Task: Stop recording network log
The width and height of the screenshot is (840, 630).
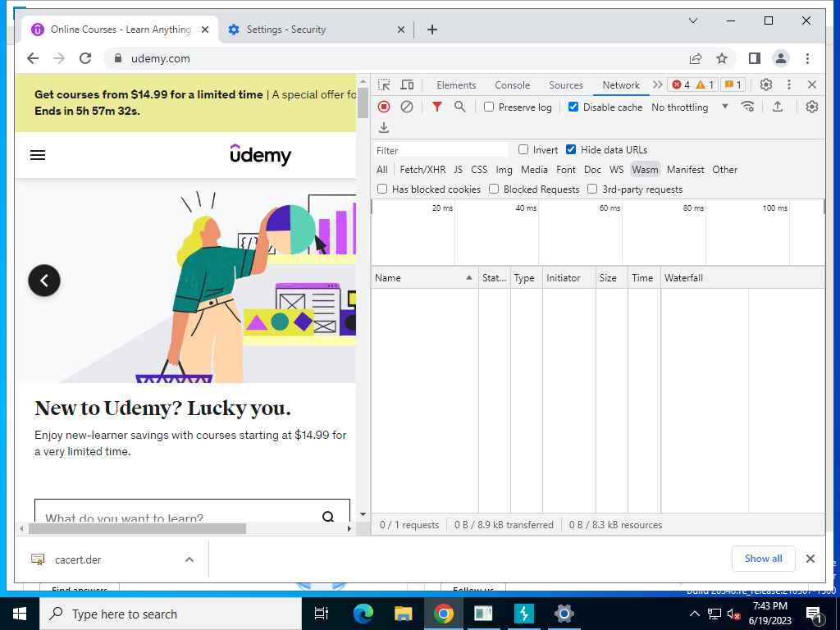Action: pyautogui.click(x=384, y=107)
